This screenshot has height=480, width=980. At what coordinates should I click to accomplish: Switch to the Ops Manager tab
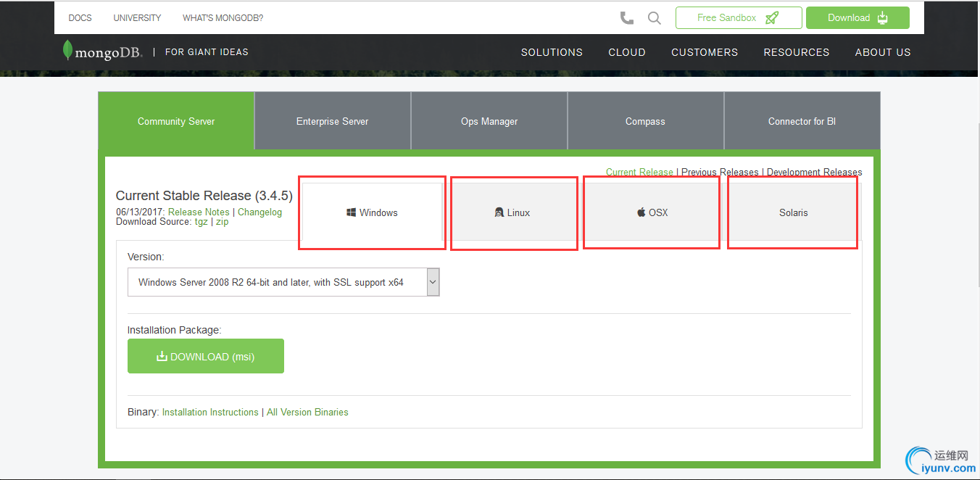(x=489, y=121)
